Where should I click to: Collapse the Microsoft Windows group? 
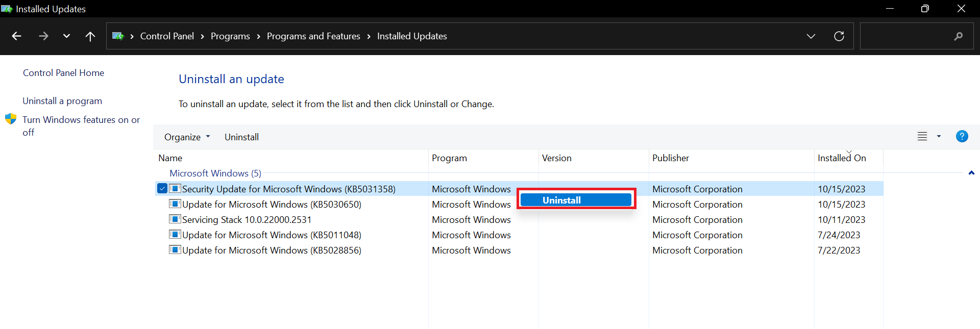click(x=971, y=173)
